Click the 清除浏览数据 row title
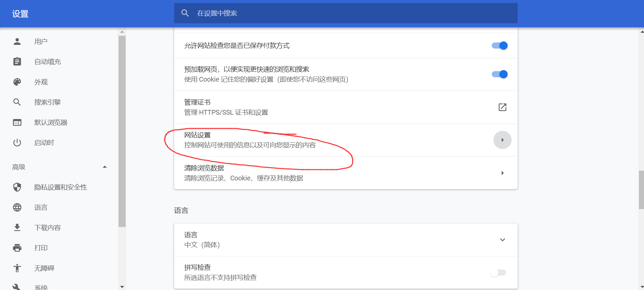Screen dimensions: 644x290 [204, 168]
